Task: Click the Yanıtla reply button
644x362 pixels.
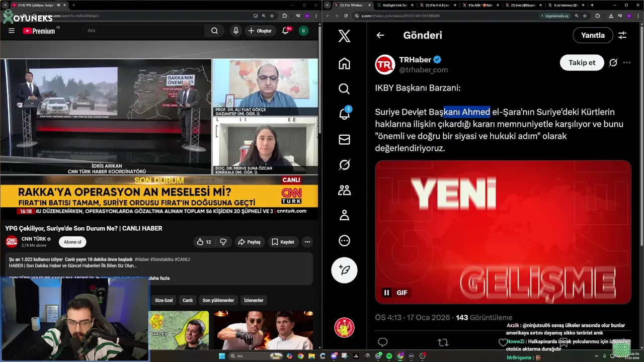Action: [x=593, y=35]
